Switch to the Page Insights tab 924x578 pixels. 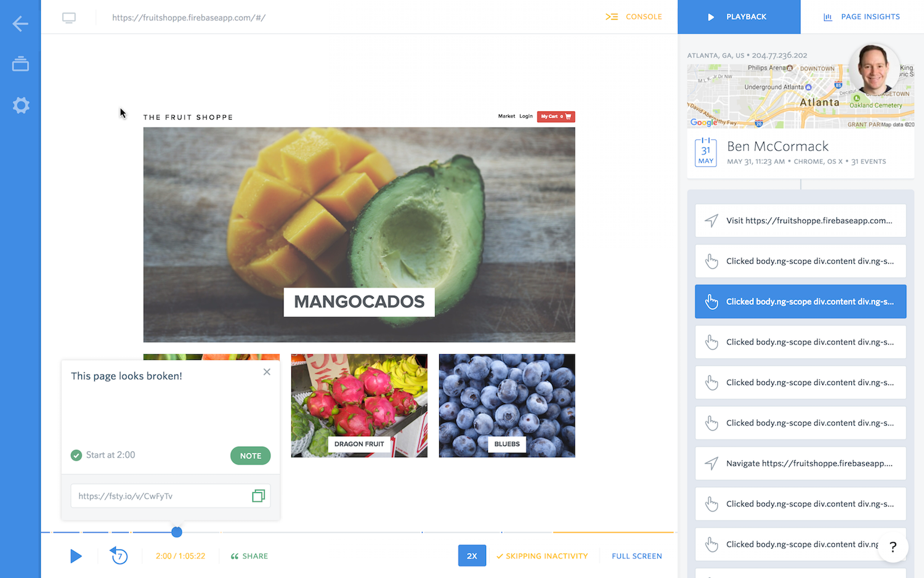[862, 17]
